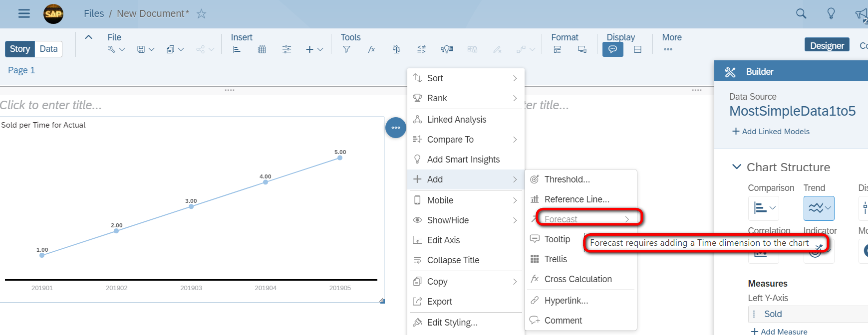The width and height of the screenshot is (868, 335).
Task: Open the Trend chart type dropdown
Action: tap(819, 208)
